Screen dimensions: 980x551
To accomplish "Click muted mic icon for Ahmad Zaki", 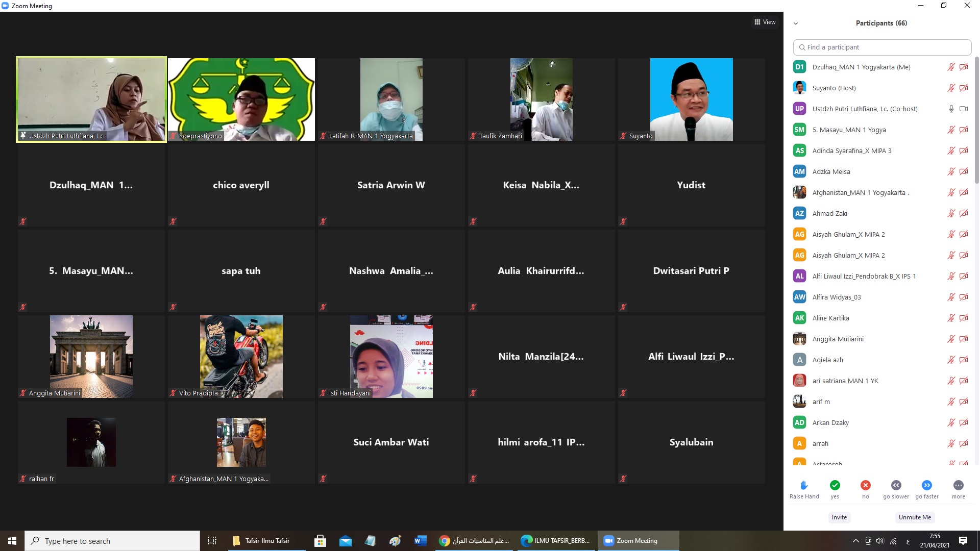I will point(951,213).
